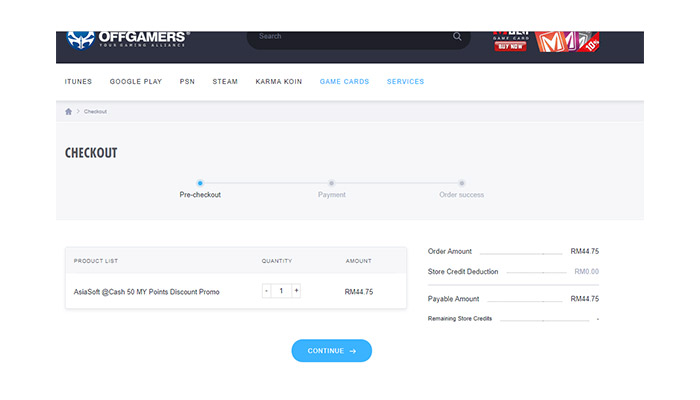Click the Checkout breadcrumb link
The height and width of the screenshot is (400, 700).
(95, 112)
